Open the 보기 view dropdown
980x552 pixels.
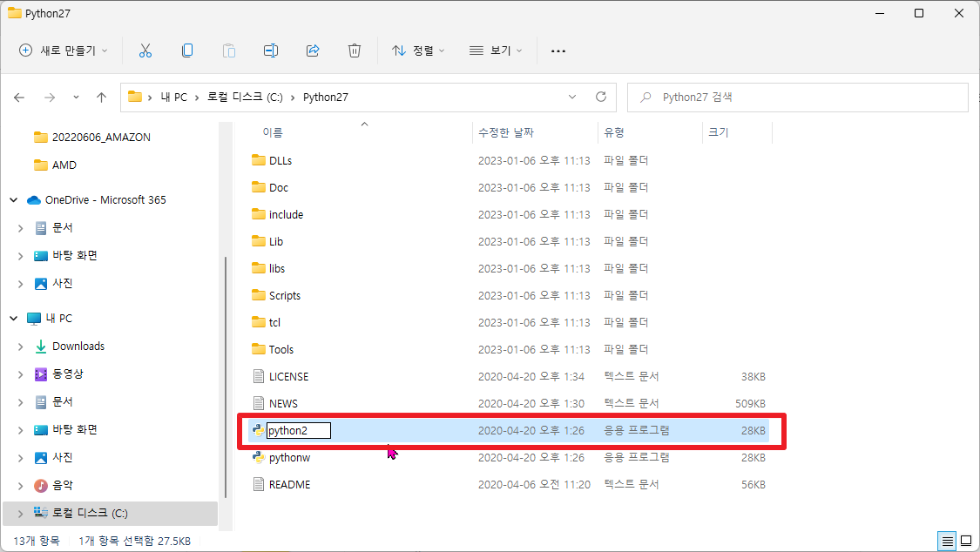[x=496, y=50]
